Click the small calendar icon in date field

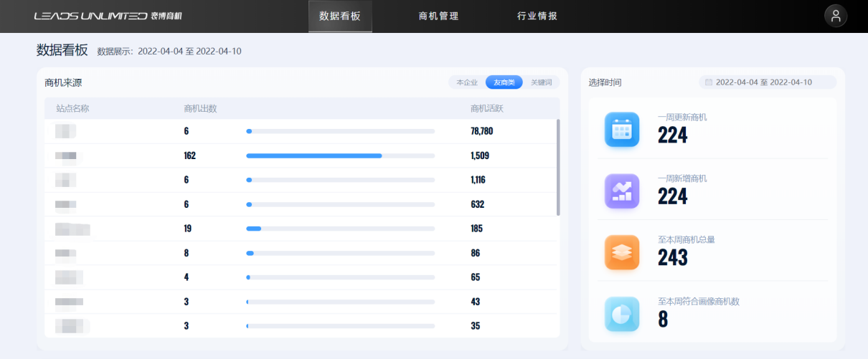tap(709, 82)
